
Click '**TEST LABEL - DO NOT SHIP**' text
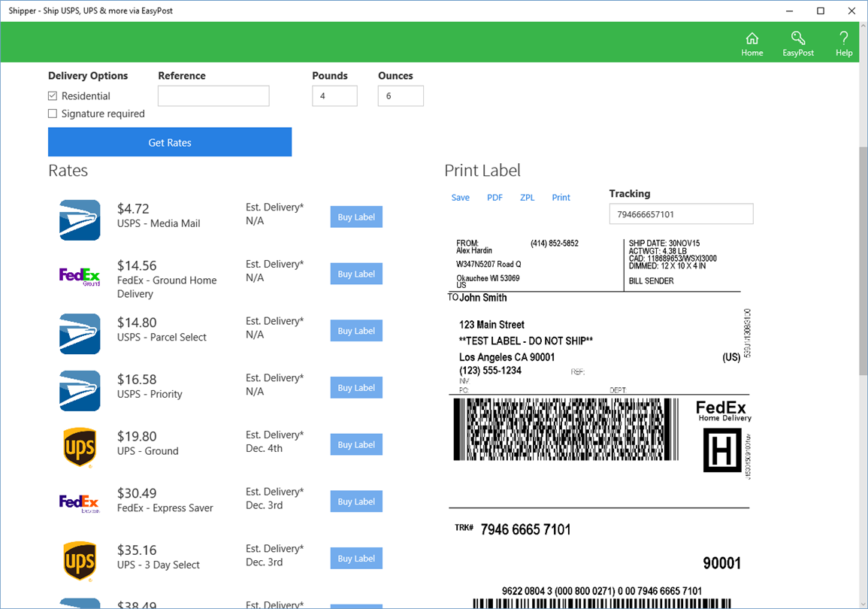click(526, 341)
